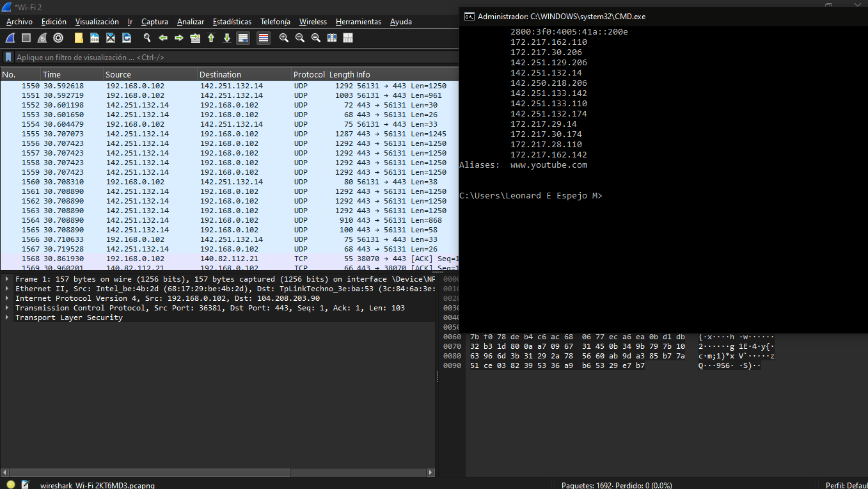Image resolution: width=868 pixels, height=489 pixels.
Task: Open the Edición menu
Action: click(x=54, y=22)
